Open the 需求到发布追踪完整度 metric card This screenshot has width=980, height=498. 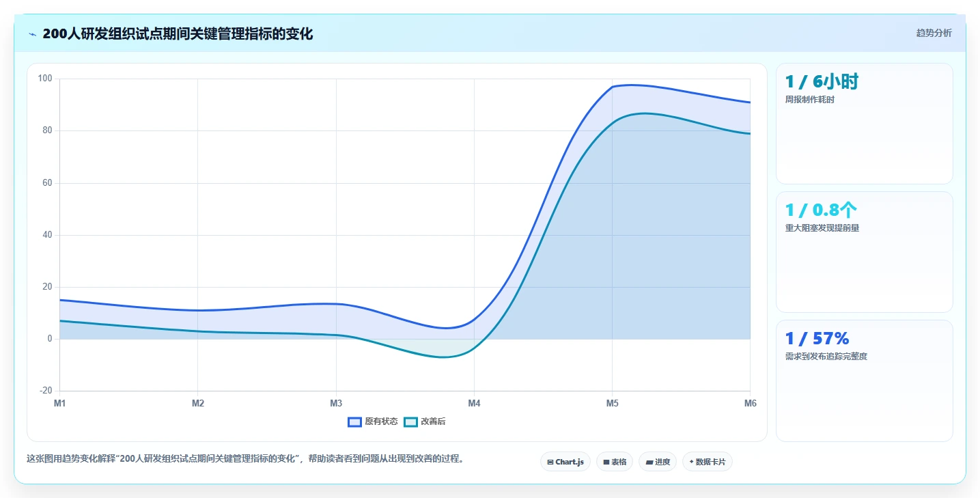tap(864, 381)
